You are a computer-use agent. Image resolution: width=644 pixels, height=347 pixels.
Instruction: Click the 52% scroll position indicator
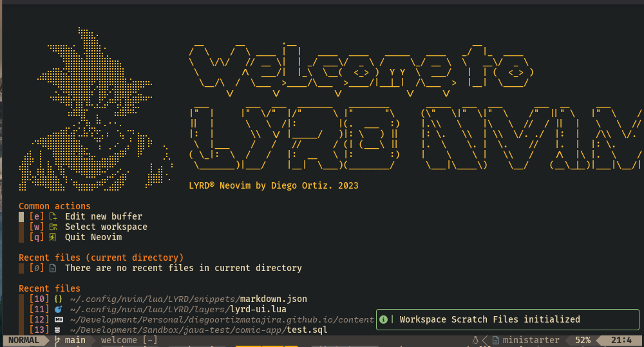coord(583,340)
